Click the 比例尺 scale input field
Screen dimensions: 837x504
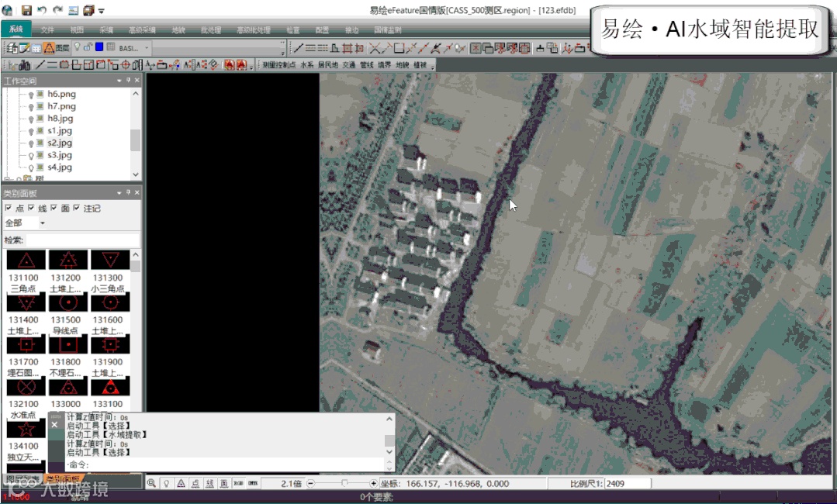click(x=628, y=484)
